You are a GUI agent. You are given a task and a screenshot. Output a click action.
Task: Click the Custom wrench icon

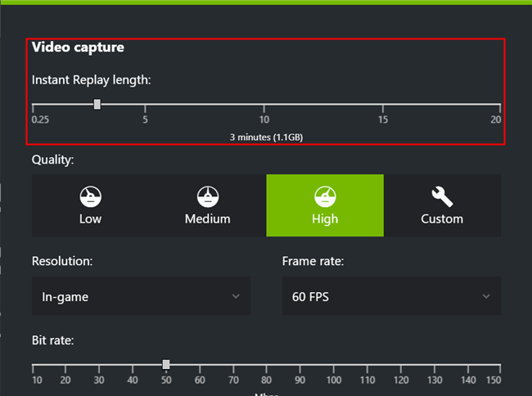click(442, 196)
